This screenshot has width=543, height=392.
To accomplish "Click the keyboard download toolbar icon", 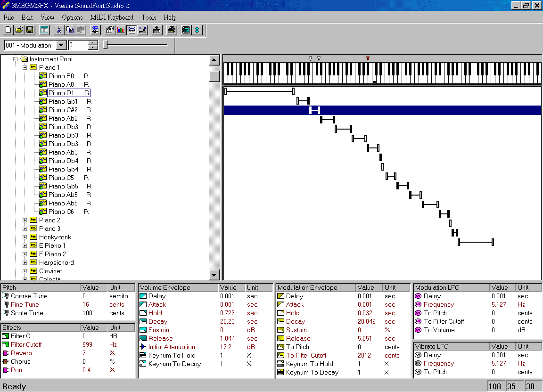I will 157,30.
